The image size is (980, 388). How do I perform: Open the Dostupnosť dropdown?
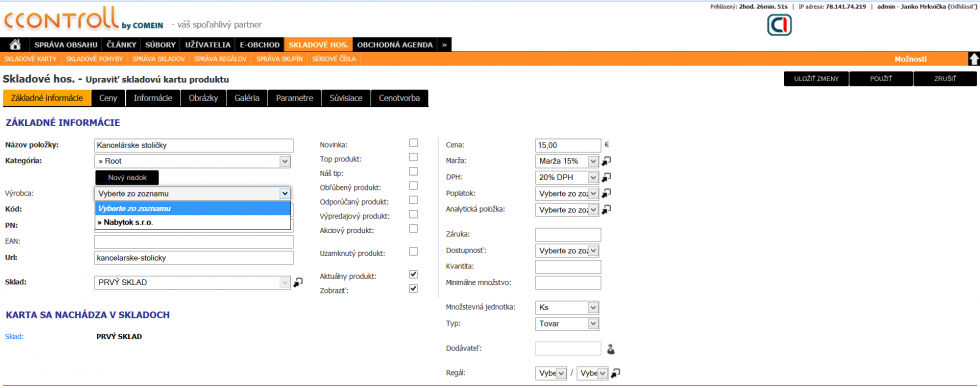[567, 251]
